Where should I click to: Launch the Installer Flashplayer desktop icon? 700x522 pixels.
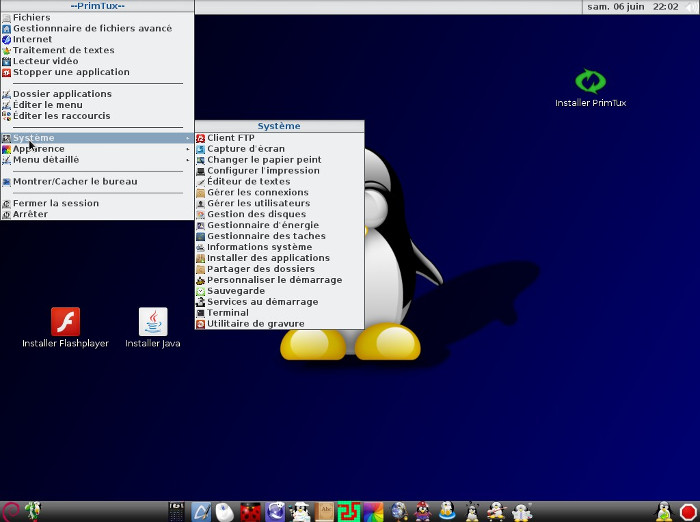65,322
